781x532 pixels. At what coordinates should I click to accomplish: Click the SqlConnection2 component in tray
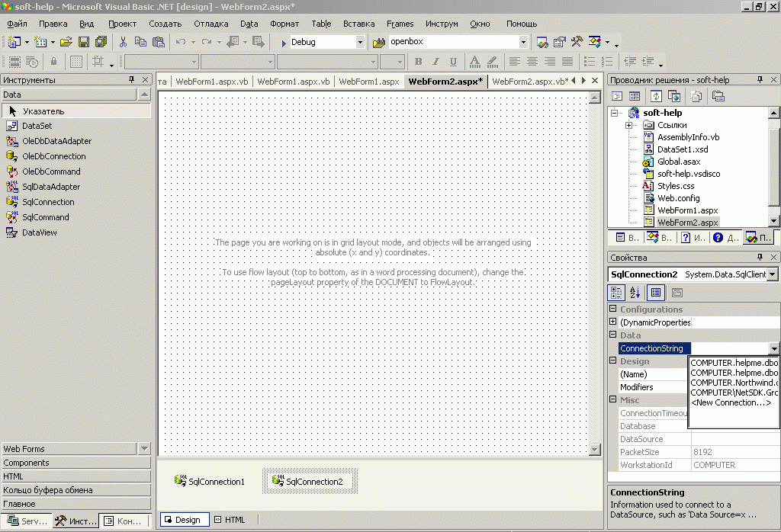pos(310,481)
